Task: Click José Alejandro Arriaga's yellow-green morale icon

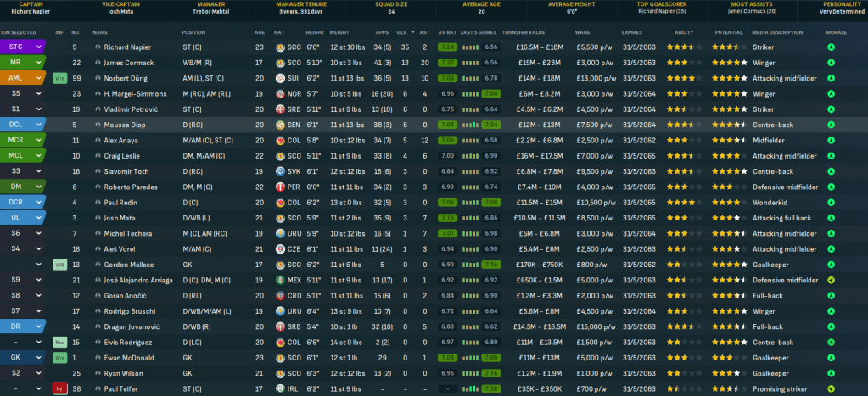Action: 831,280
